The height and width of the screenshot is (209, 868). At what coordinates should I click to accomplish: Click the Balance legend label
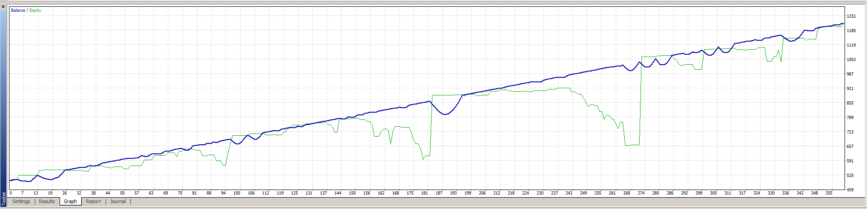click(18, 10)
